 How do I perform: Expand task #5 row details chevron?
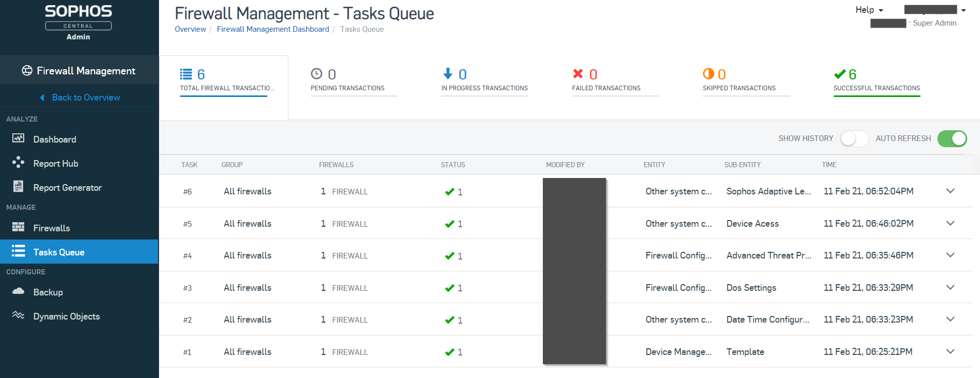click(x=950, y=223)
